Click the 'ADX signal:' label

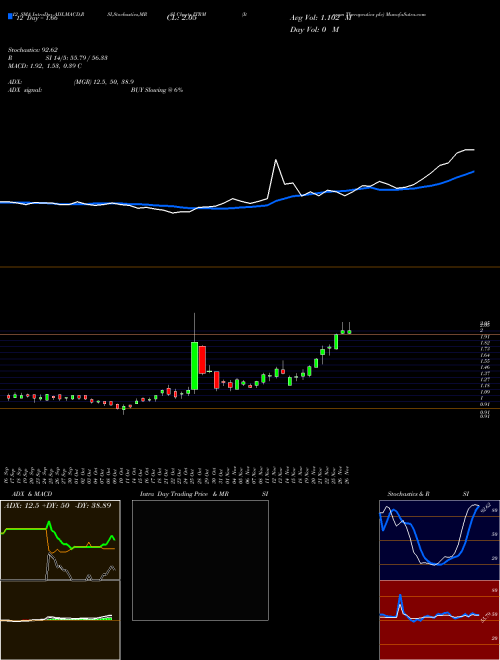click(25, 90)
